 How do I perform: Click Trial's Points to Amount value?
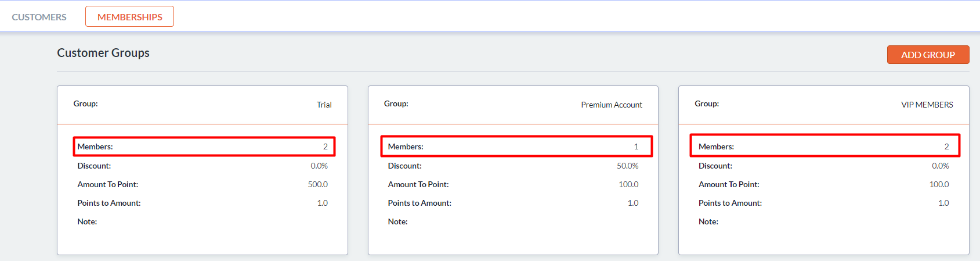click(322, 203)
